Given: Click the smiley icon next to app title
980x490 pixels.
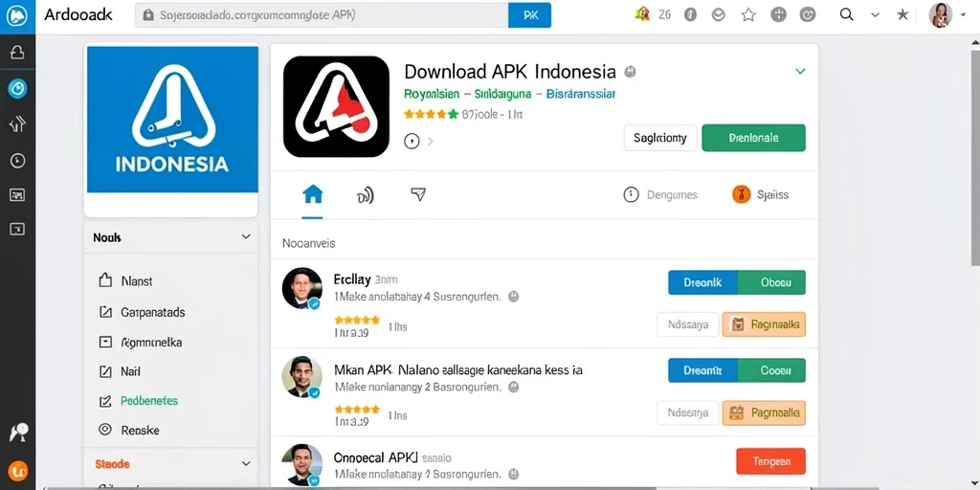Looking at the screenshot, I should pyautogui.click(x=631, y=71).
